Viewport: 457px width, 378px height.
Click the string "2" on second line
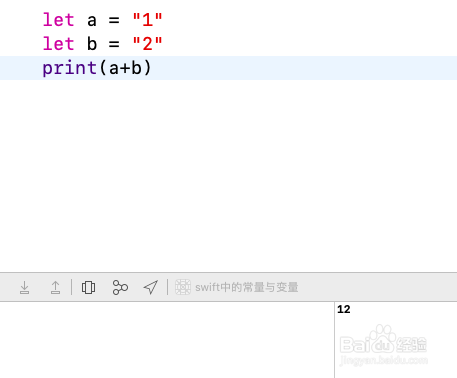147,44
